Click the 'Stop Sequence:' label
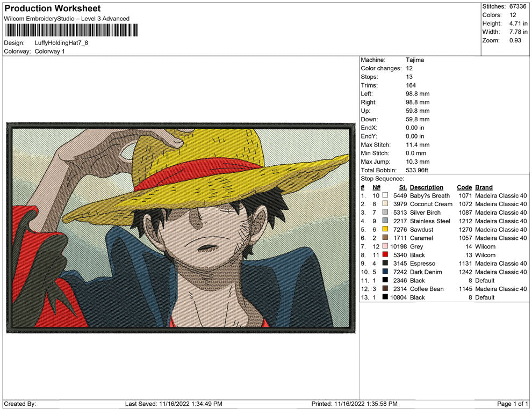The height and width of the screenshot is (409, 532). pos(383,179)
